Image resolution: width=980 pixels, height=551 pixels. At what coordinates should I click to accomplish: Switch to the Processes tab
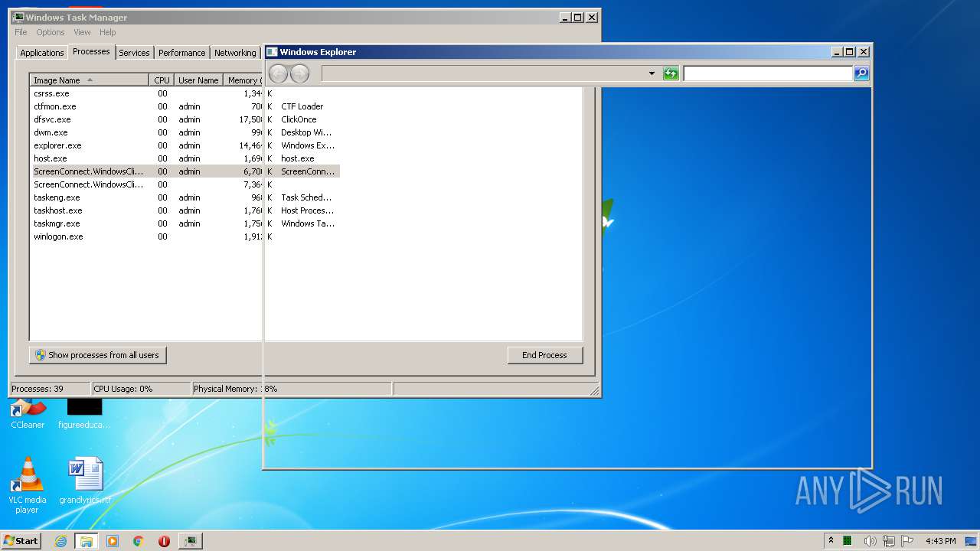pyautogui.click(x=91, y=51)
